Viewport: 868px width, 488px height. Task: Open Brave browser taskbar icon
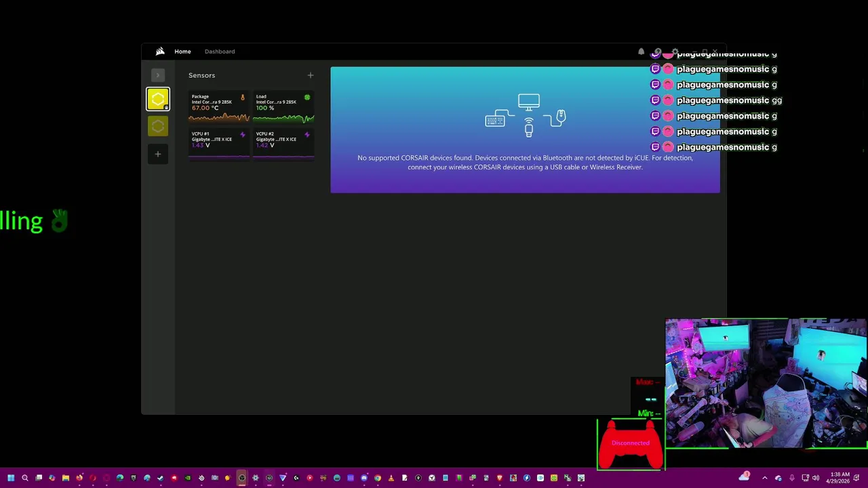[x=500, y=478]
